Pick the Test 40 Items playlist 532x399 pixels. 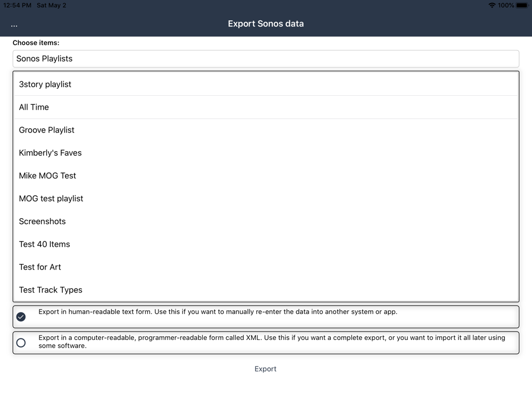tap(265, 244)
